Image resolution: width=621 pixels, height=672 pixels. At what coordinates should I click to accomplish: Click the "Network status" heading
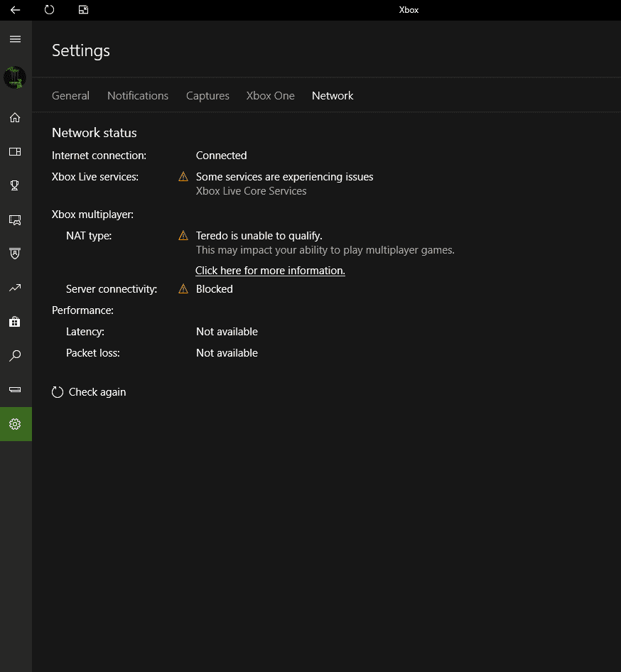tap(94, 133)
